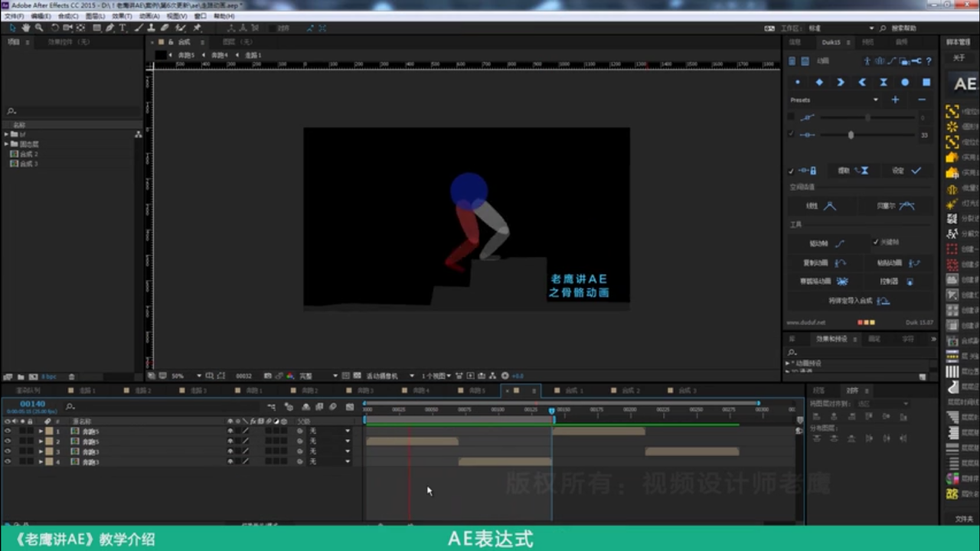Switch to the Duik15 panel tab
Screen dimensions: 980x551
pos(831,42)
